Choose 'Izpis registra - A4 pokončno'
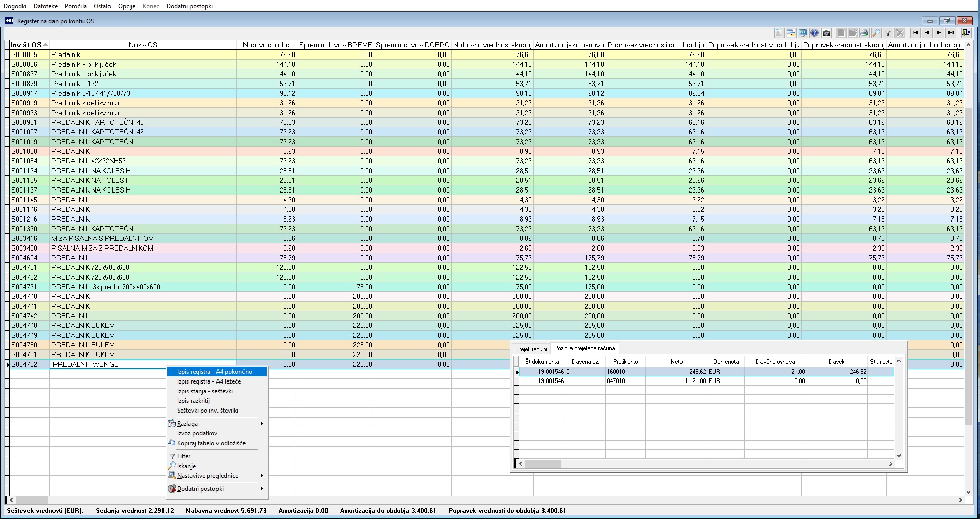Screen dimensions: 980x519 coord(217,372)
